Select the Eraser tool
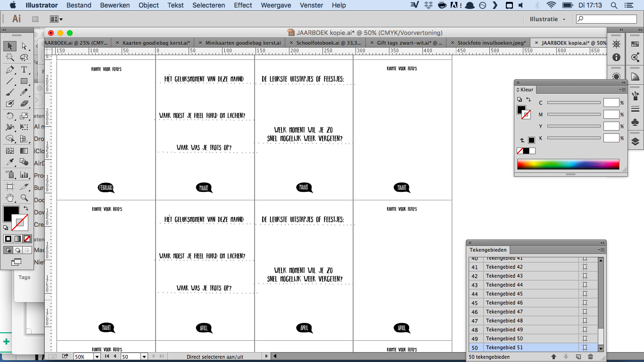Screen dimensions: 644x362 pos(24,104)
